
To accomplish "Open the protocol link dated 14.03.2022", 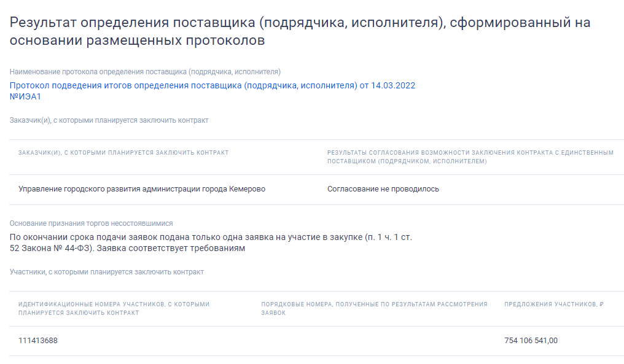I will tap(212, 91).
